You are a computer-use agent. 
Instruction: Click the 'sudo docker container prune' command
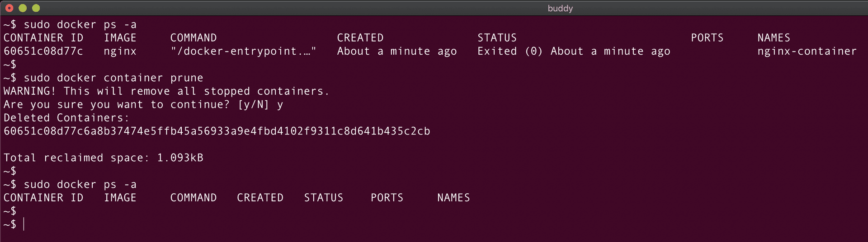pos(113,78)
